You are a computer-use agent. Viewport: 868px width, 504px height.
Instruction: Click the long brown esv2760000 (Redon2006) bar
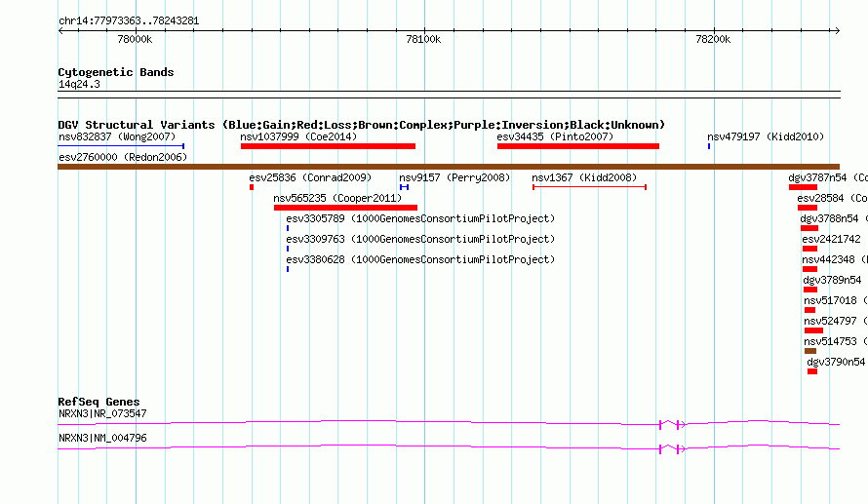click(x=449, y=167)
